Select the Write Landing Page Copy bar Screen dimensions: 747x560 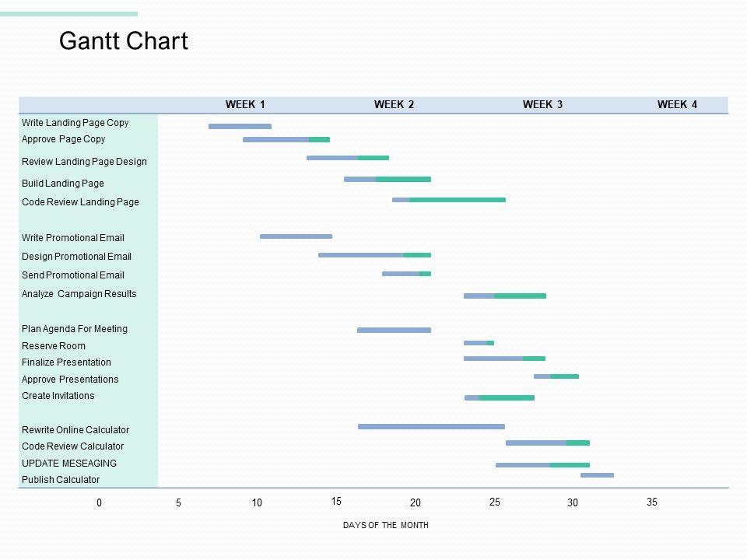click(240, 126)
